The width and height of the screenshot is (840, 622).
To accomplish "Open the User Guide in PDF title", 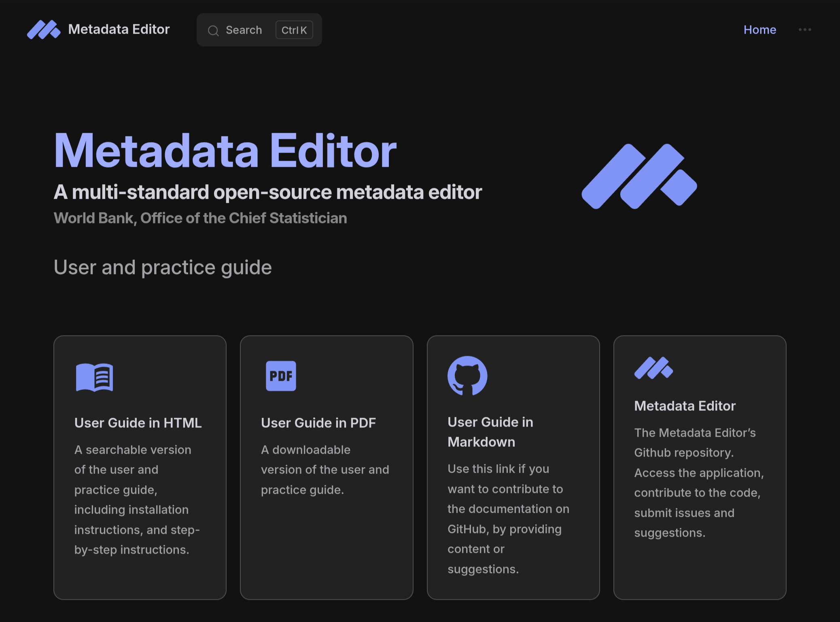I will (318, 423).
